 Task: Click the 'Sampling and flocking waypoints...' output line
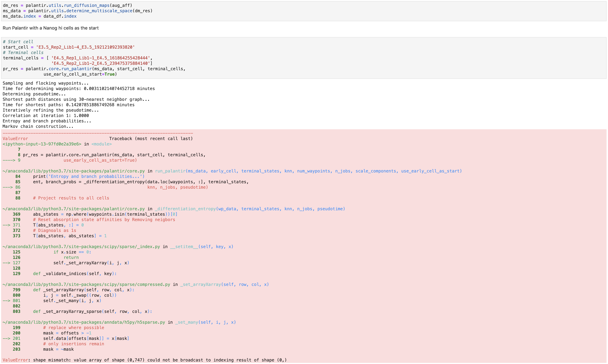45,83
